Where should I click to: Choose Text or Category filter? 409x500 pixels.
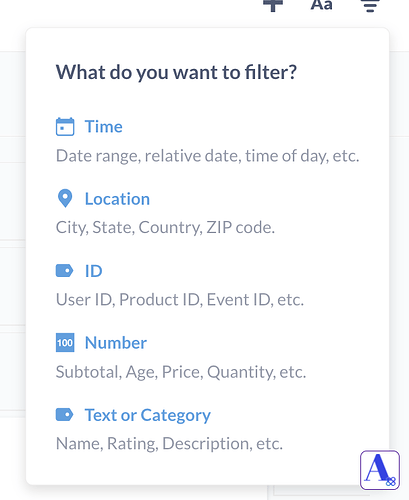click(x=148, y=415)
